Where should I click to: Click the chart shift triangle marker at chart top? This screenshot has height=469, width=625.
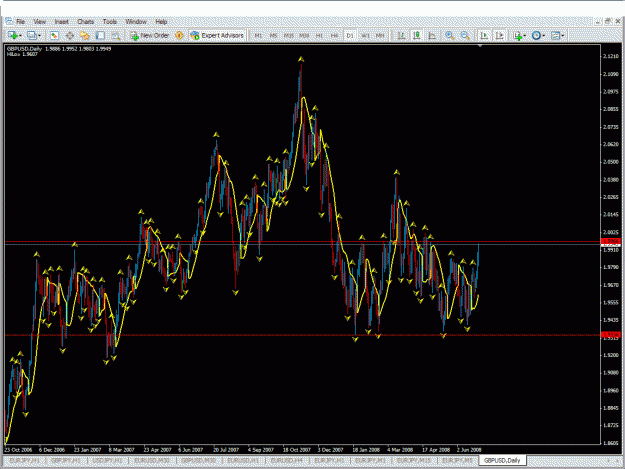[x=480, y=46]
